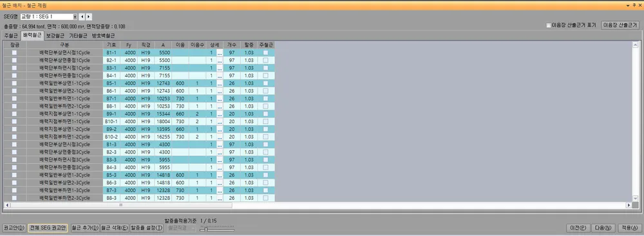Open detail '...' button in B9-1 row
Viewport: 644px width, 236px height.
(x=220, y=114)
